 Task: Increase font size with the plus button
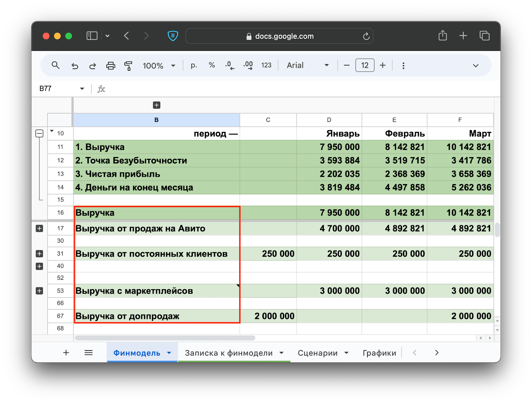(x=383, y=65)
